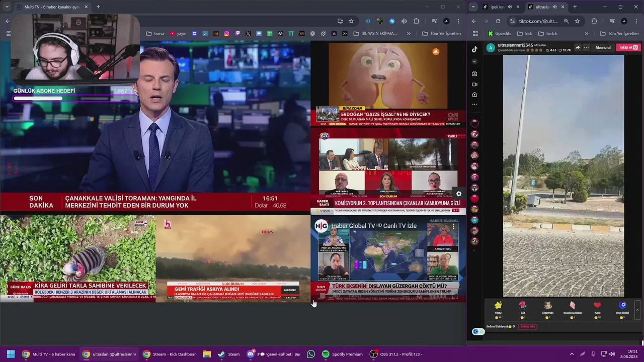This screenshot has width=644, height=362.
Task: Mute the 'ultraslan' TikTok tab audio
Action: click(x=554, y=7)
